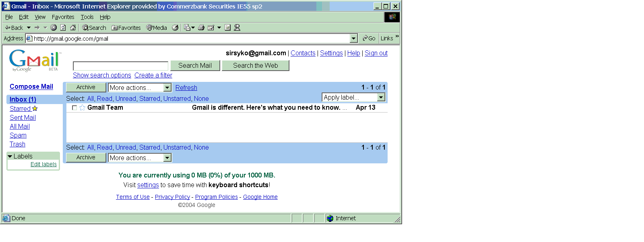Open the Compose Mail link

point(31,86)
